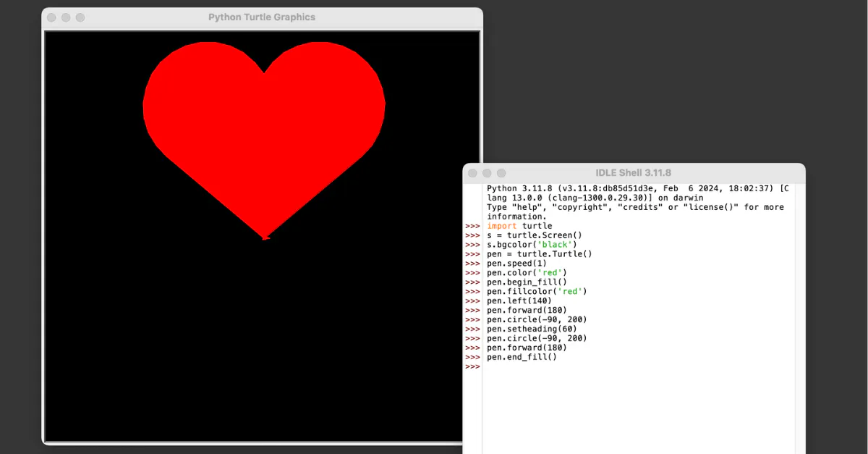Zoom the IDLE Shell window
Screen dimensions: 868x454
pyautogui.click(x=501, y=173)
